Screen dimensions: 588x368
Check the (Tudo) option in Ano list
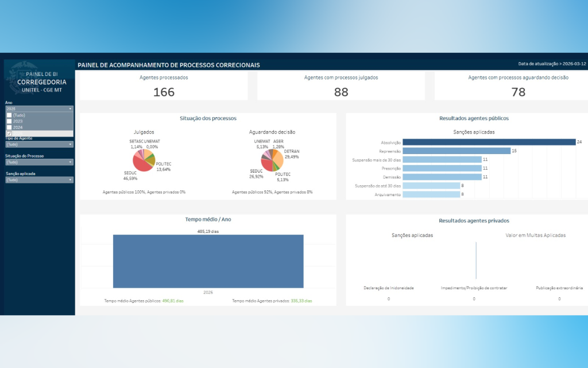9,115
